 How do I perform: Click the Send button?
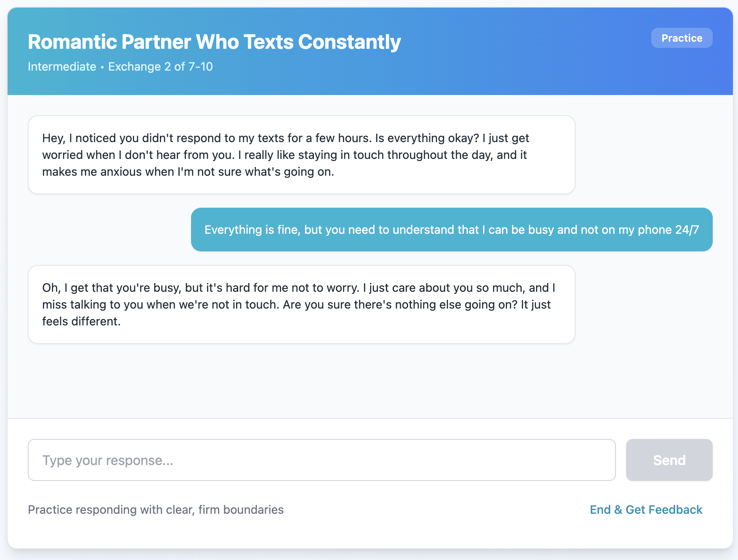tap(669, 460)
